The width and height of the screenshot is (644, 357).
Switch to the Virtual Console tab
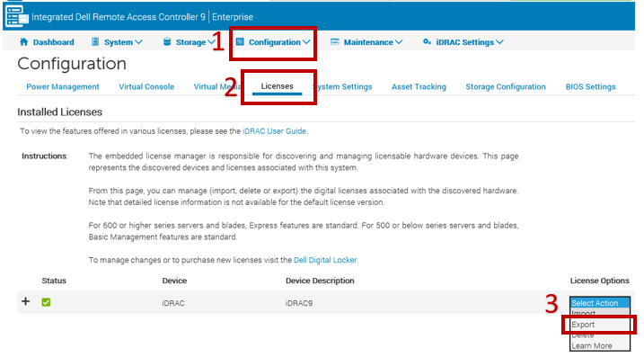click(x=146, y=87)
